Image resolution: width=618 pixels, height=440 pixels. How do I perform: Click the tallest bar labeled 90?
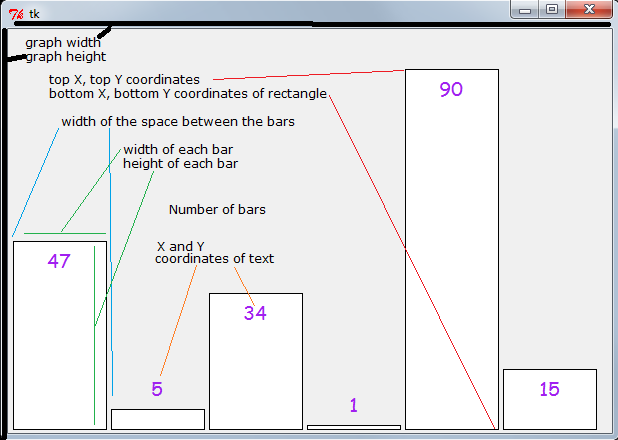pyautogui.click(x=451, y=250)
